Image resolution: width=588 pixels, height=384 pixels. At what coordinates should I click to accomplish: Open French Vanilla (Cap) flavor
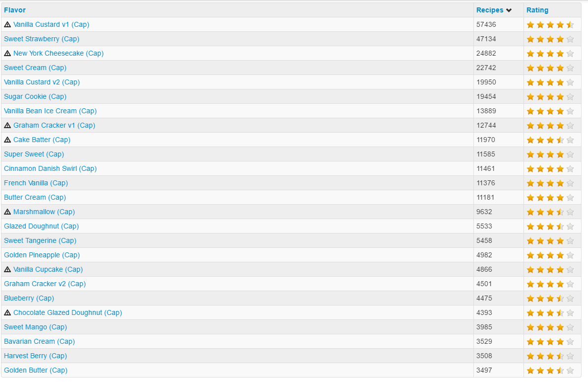pos(36,183)
